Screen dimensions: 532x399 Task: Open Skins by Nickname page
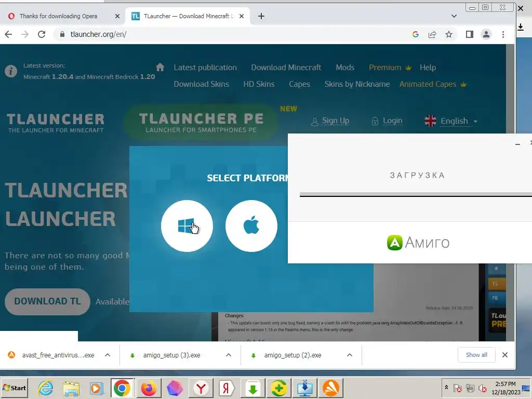point(357,84)
